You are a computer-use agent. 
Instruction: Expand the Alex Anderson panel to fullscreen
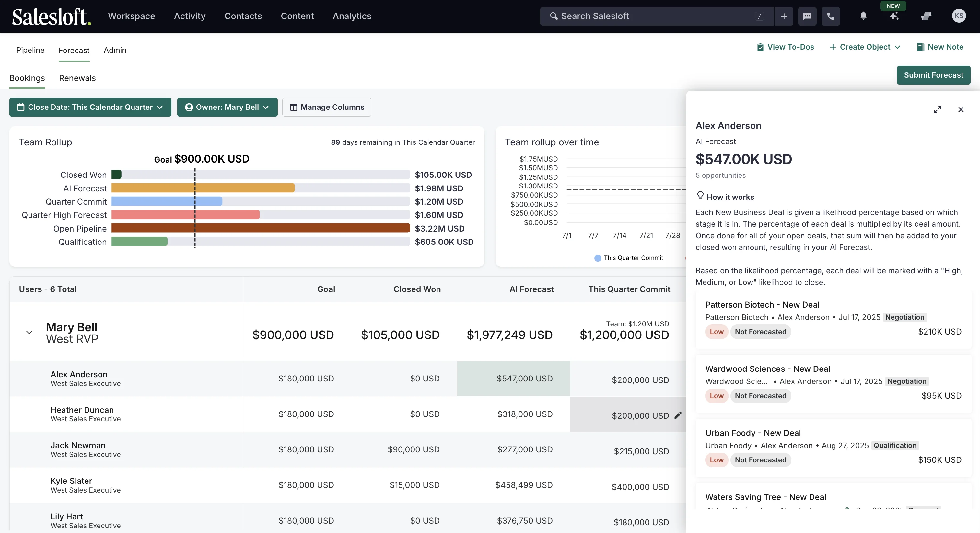(938, 110)
